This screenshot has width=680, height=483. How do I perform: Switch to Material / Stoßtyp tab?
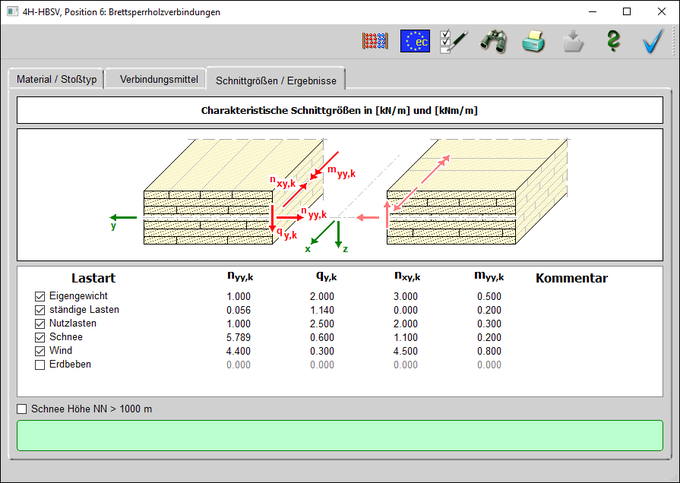[56, 79]
